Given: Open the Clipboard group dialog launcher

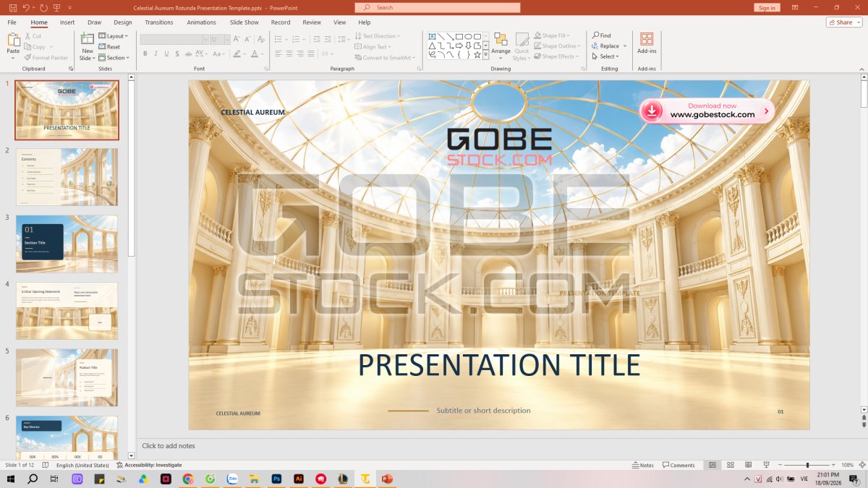Looking at the screenshot, I should pos(71,69).
